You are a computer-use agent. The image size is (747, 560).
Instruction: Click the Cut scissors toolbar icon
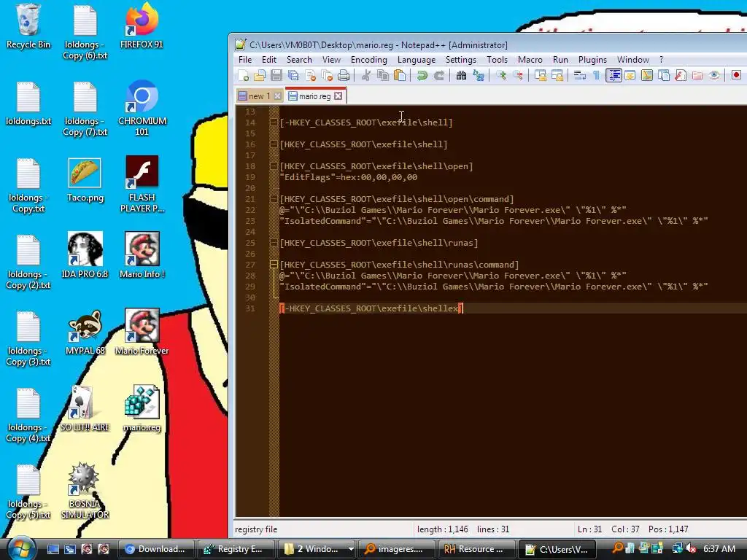pos(366,75)
